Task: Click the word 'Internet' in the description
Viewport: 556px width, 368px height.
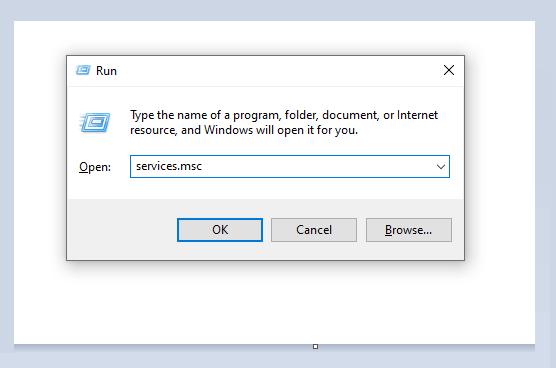Action: click(417, 115)
